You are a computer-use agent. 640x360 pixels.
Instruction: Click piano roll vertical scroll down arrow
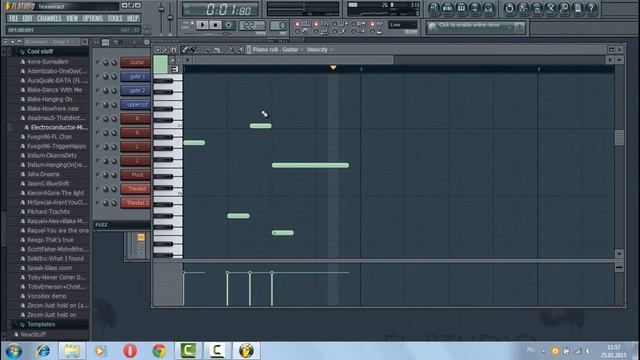[x=619, y=254]
